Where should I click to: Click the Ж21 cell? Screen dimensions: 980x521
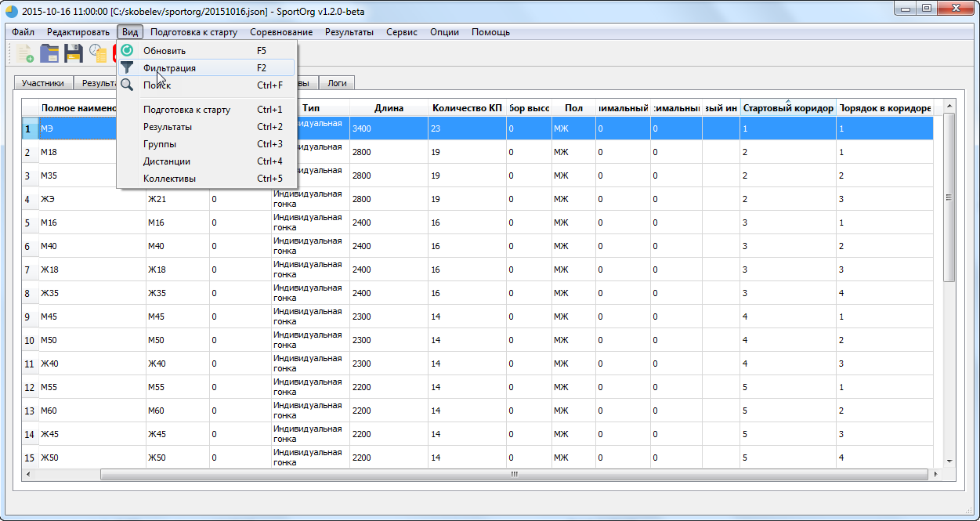177,199
